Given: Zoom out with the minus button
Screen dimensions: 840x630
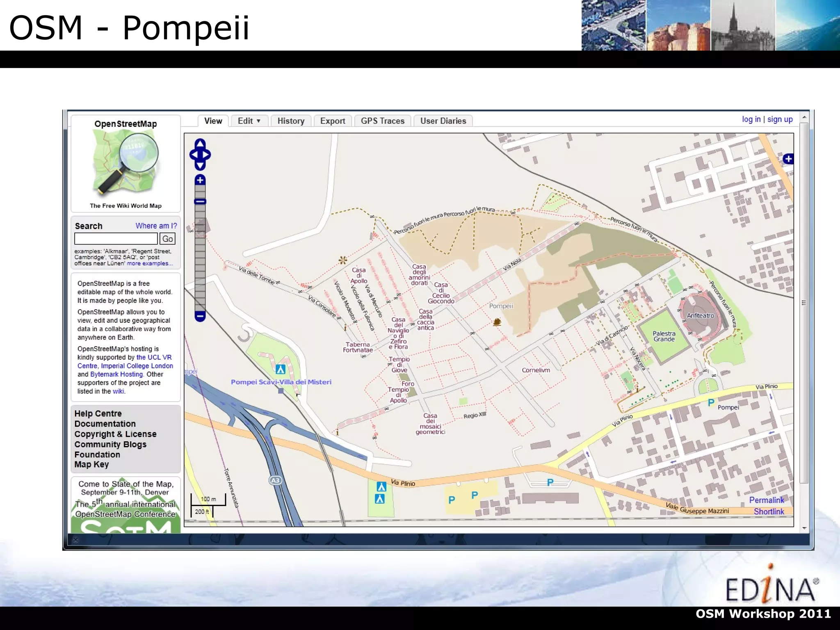Looking at the screenshot, I should coord(200,316).
